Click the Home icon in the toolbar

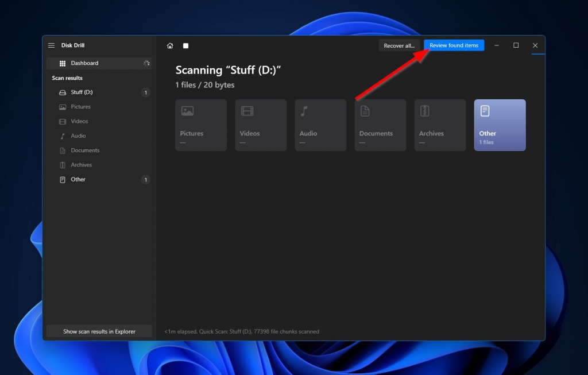pos(170,46)
